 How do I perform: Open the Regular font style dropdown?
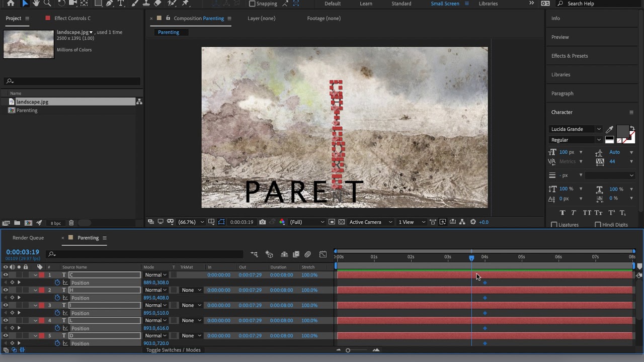point(576,140)
